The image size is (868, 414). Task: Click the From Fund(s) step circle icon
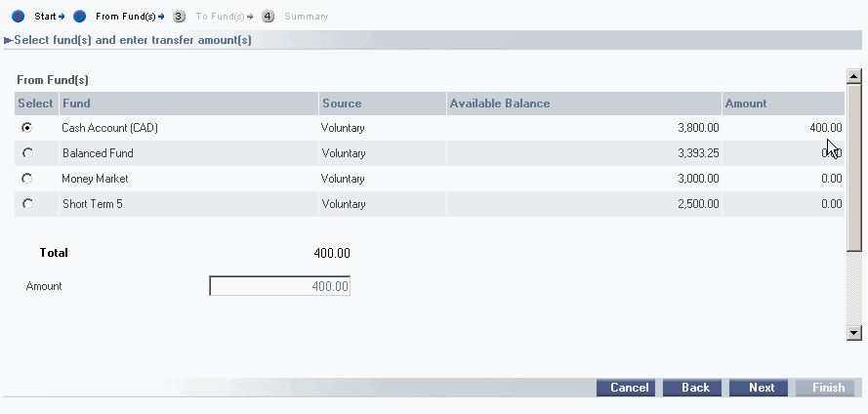coord(80,17)
